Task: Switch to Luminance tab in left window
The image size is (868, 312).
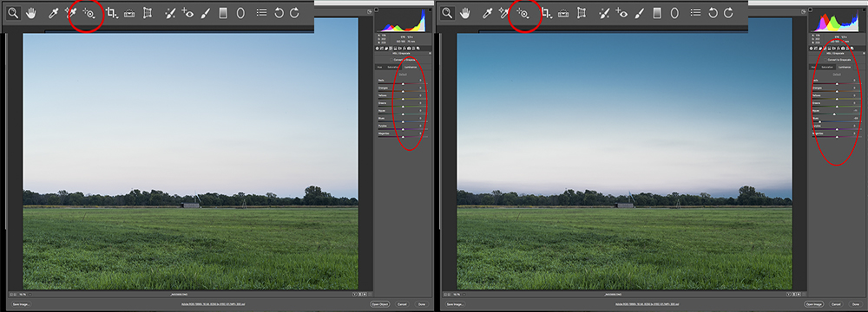Action: click(411, 67)
